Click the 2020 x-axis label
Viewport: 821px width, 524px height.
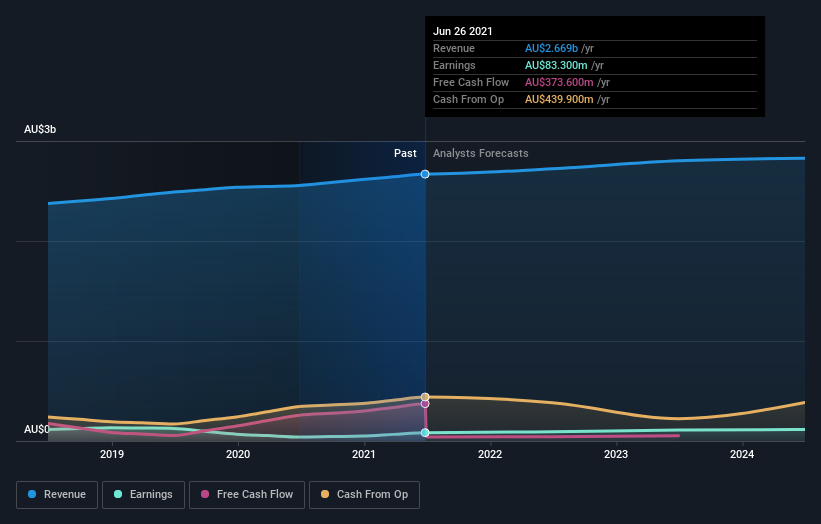[238, 454]
